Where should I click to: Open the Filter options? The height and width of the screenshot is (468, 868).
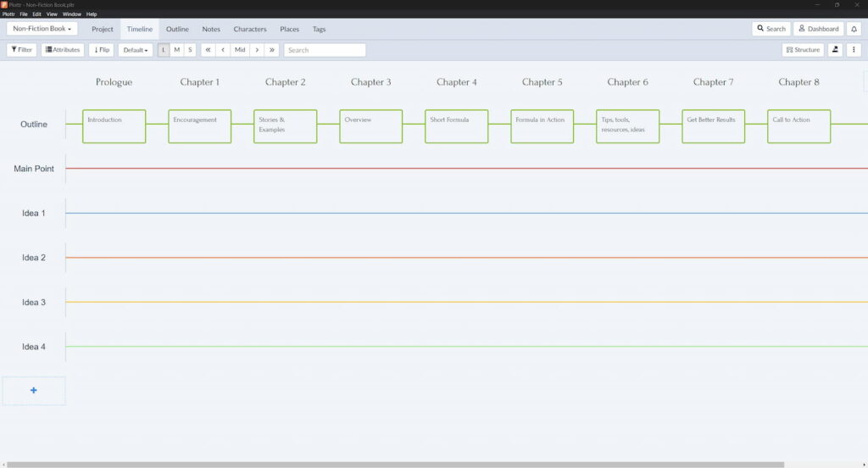coord(21,50)
